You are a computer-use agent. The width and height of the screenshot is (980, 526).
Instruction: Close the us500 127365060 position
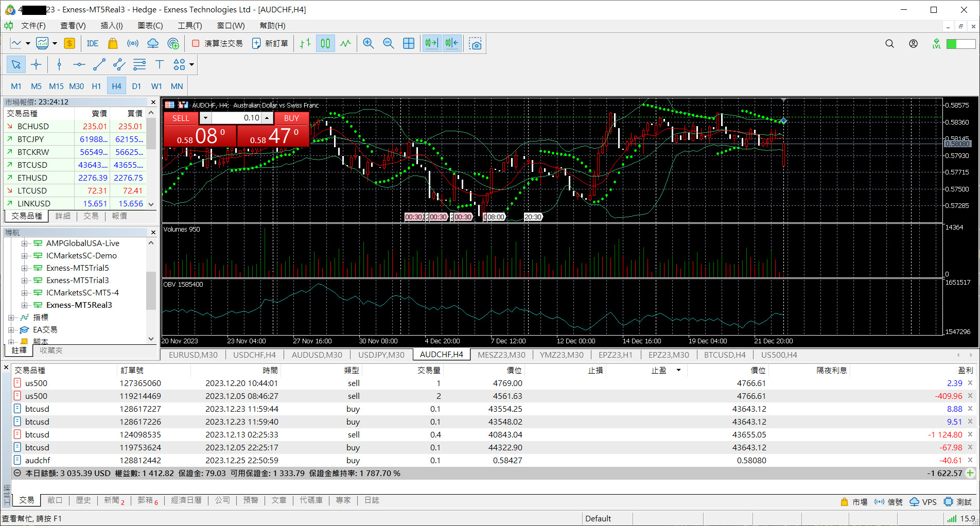[970, 383]
